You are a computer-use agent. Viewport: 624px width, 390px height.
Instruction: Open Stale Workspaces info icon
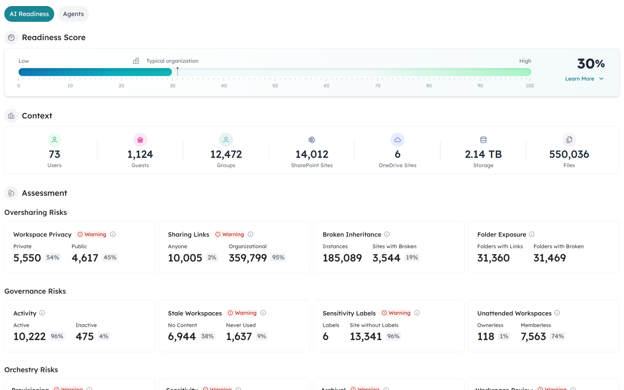pos(263,313)
